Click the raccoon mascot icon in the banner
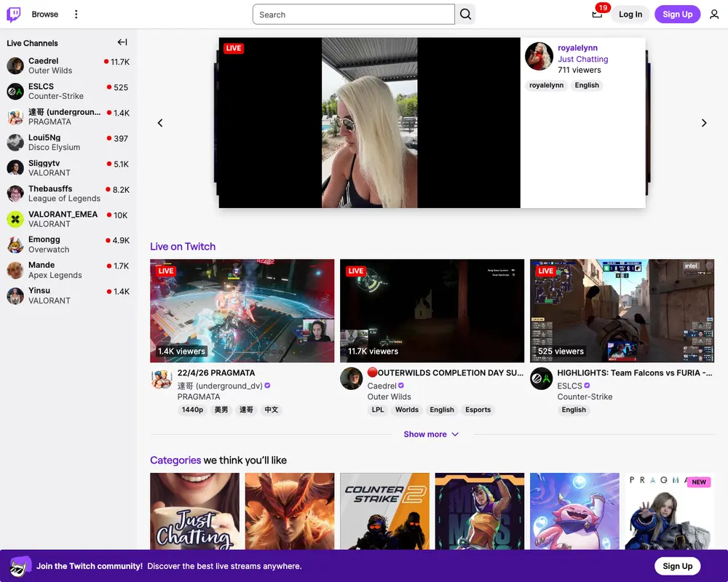 20,566
